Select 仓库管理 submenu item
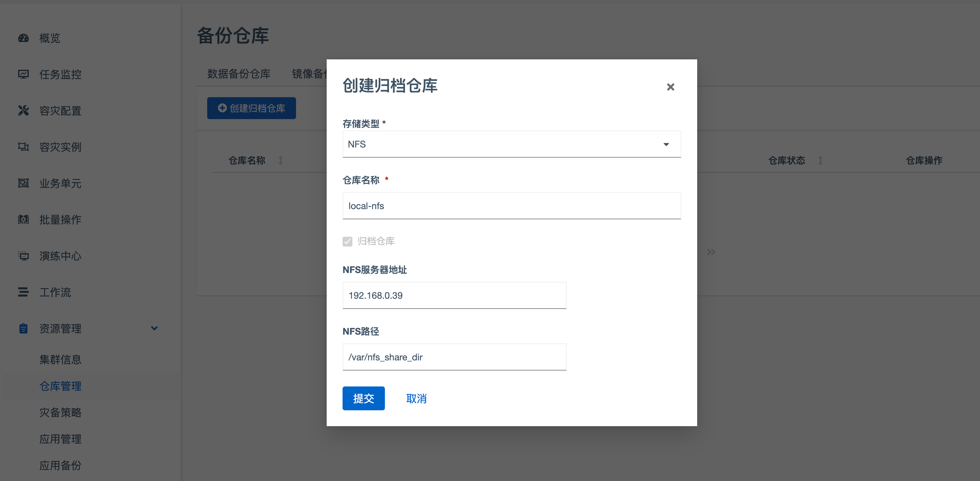This screenshot has width=980, height=481. [x=60, y=386]
